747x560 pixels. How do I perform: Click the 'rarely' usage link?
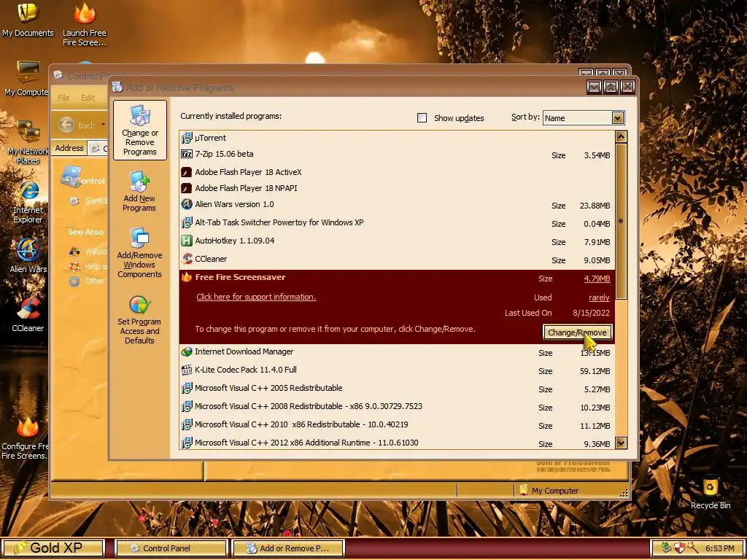point(599,297)
